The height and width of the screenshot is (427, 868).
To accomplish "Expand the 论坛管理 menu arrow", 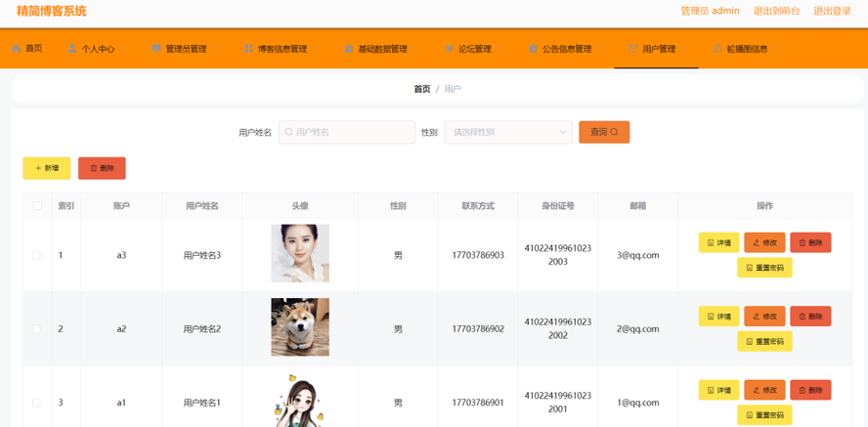I will pyautogui.click(x=499, y=49).
